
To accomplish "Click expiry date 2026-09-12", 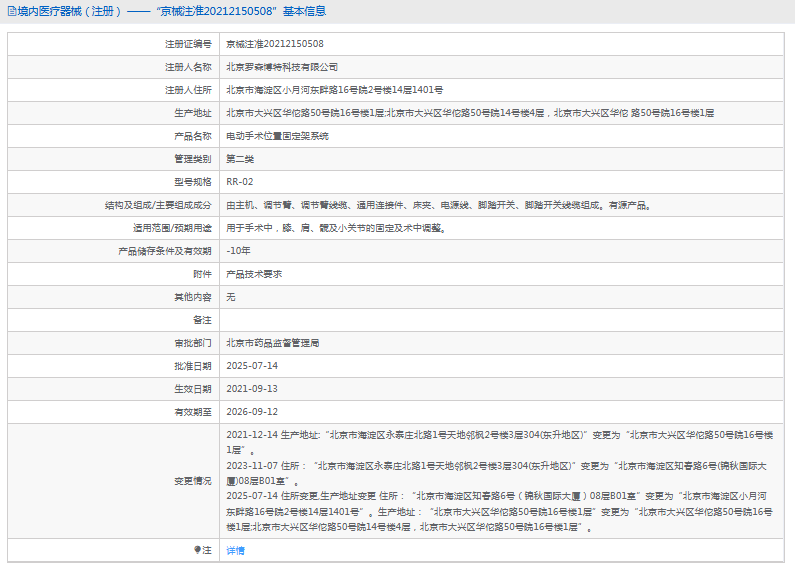I will pyautogui.click(x=252, y=412).
